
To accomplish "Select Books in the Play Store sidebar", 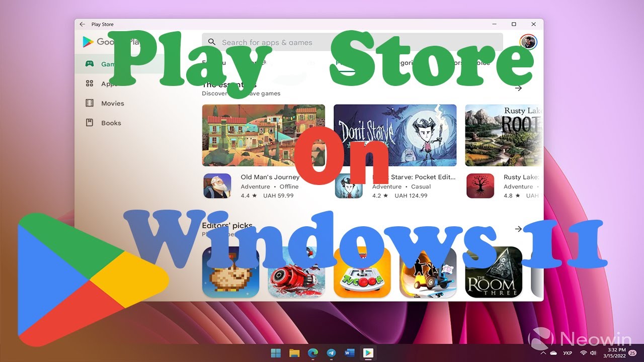I will [111, 123].
